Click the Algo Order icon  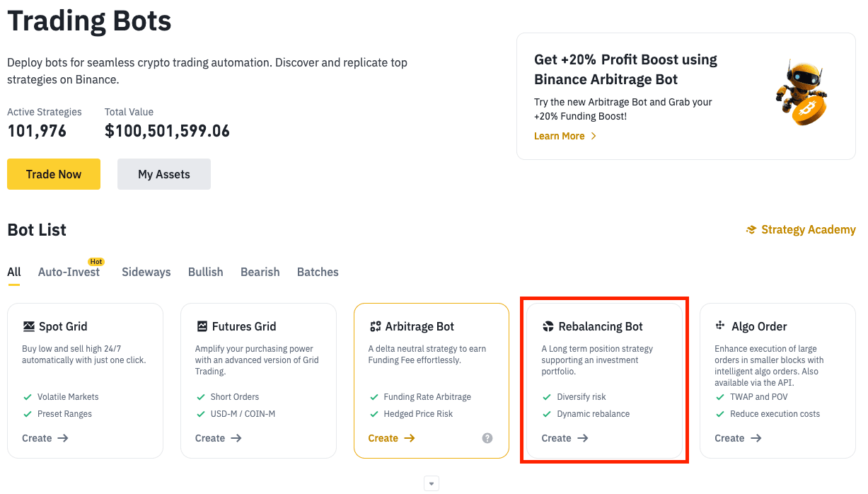721,326
